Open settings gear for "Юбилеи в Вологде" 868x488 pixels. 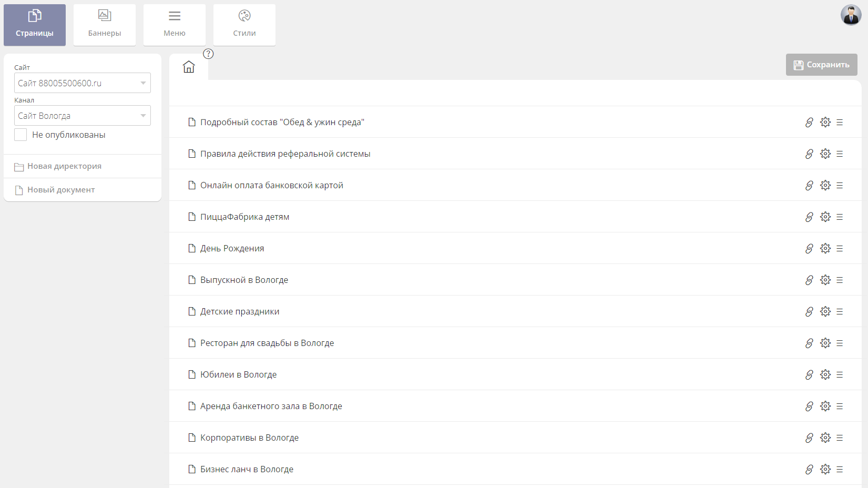click(825, 374)
